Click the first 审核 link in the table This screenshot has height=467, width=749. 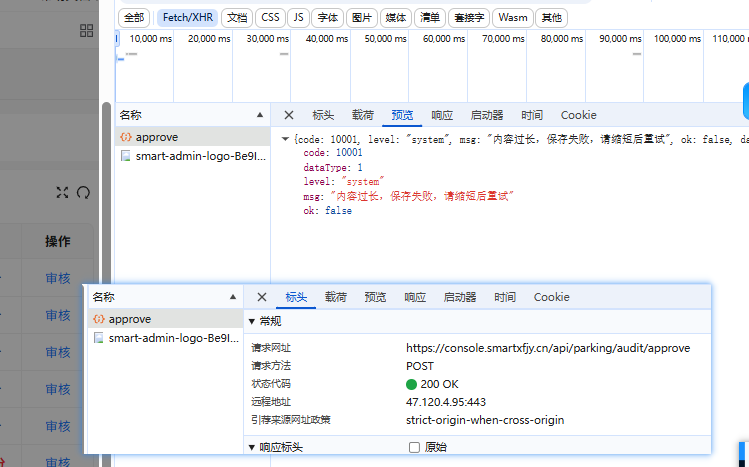(58, 278)
